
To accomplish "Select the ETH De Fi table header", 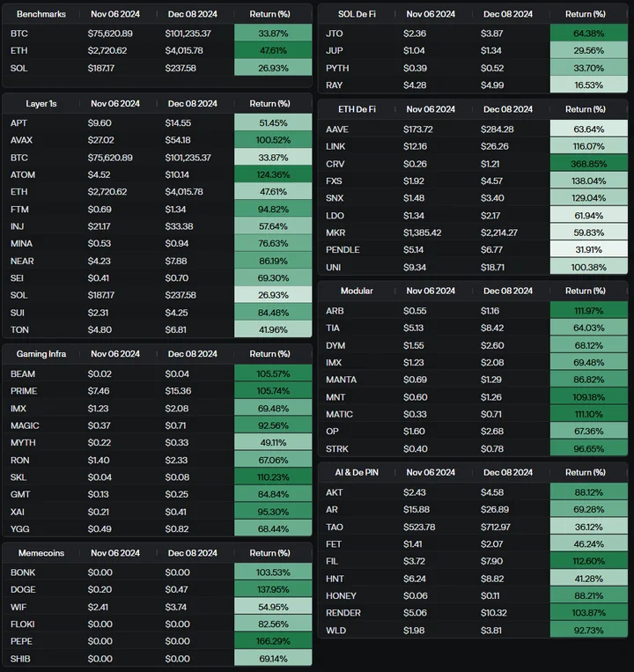I will coord(357,109).
